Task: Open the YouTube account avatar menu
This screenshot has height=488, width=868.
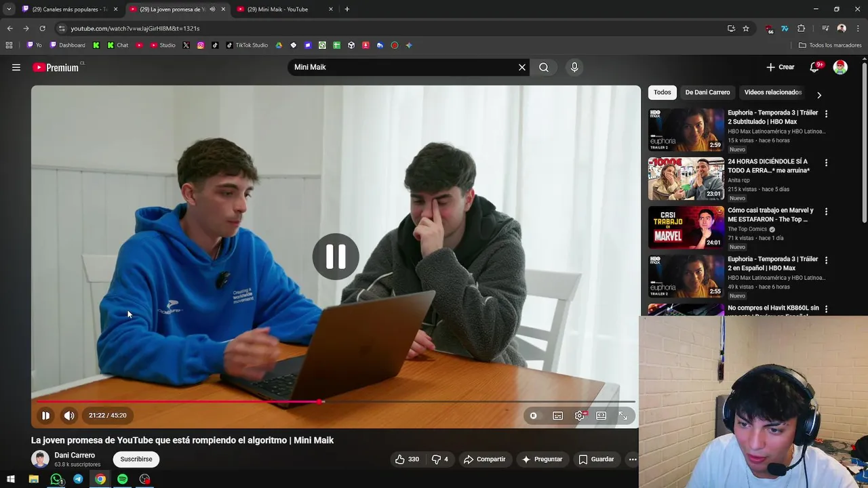Action: point(840,67)
